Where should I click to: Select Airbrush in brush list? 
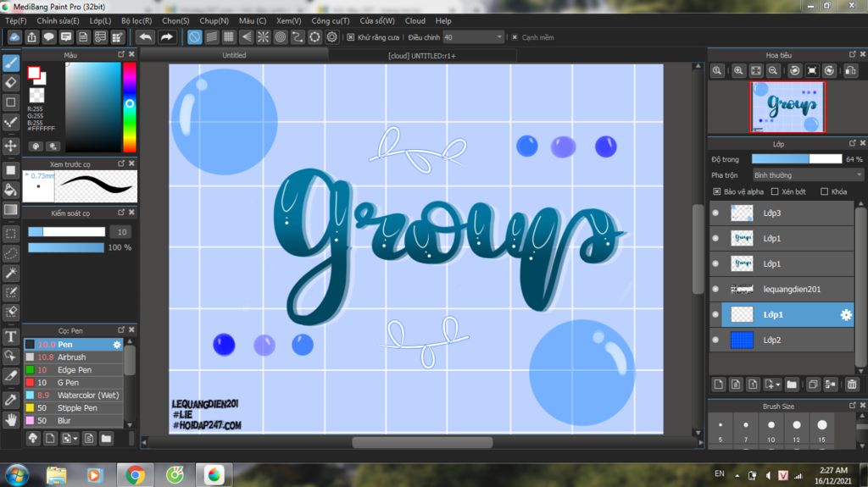[x=74, y=357]
